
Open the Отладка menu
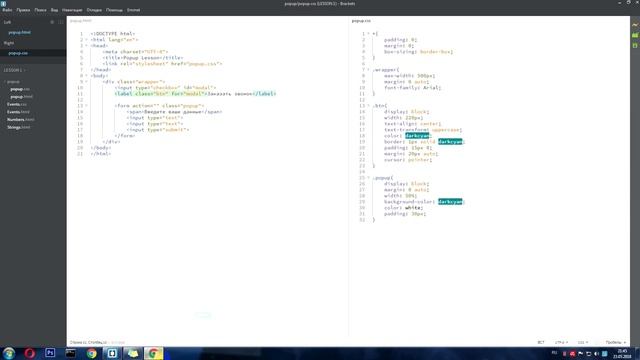94,10
